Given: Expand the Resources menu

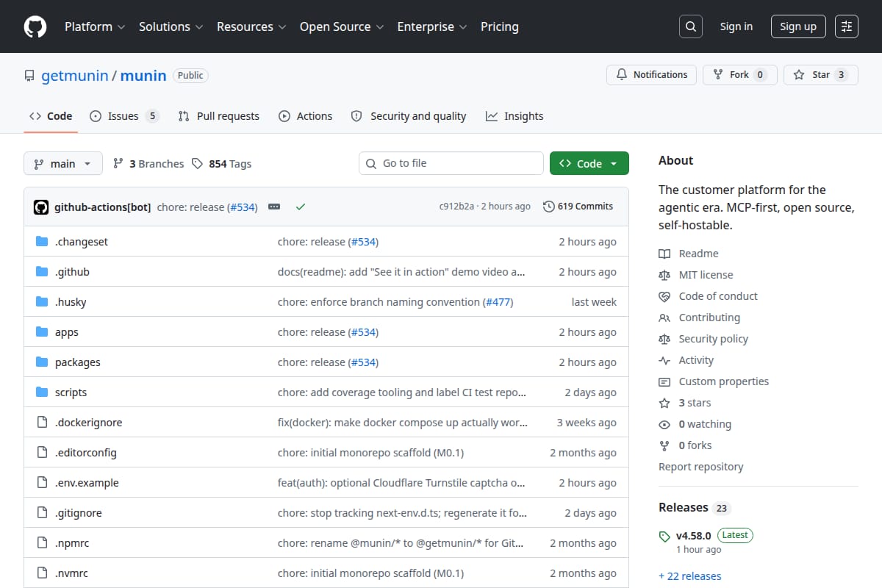Looking at the screenshot, I should [251, 26].
